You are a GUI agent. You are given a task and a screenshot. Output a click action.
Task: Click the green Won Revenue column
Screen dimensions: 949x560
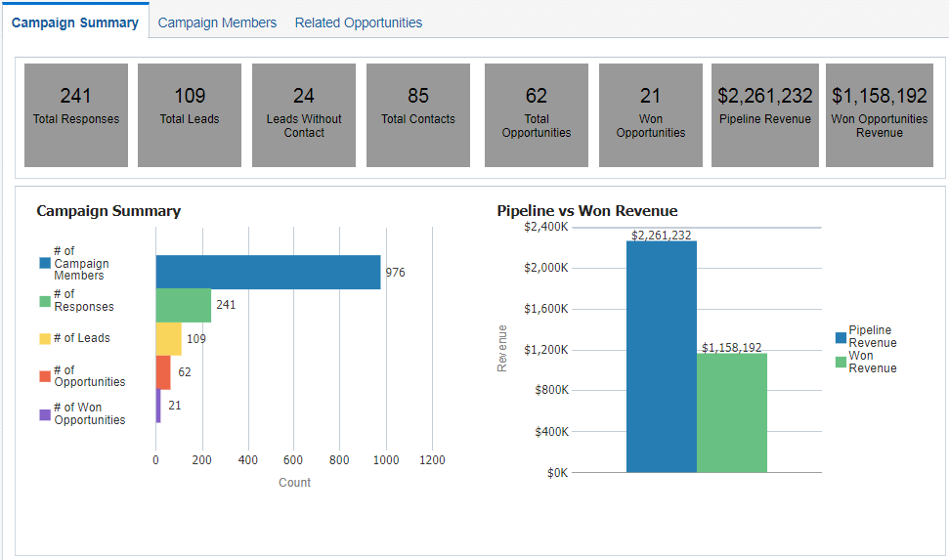point(732,412)
